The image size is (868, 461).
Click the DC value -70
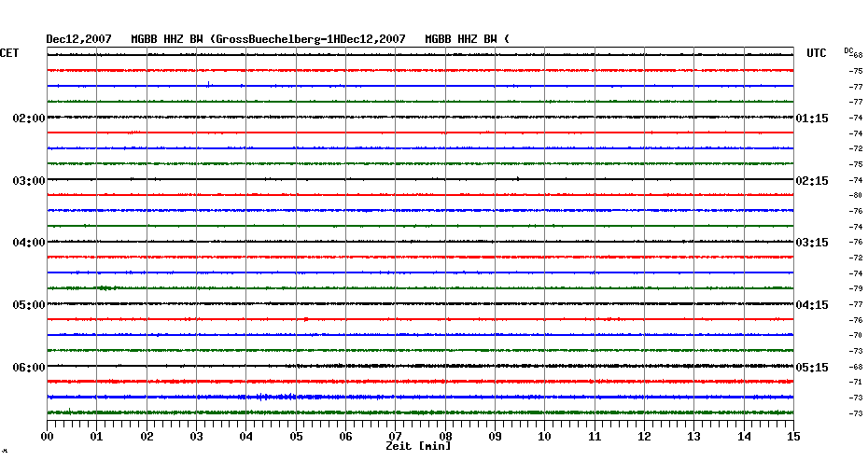click(856, 335)
